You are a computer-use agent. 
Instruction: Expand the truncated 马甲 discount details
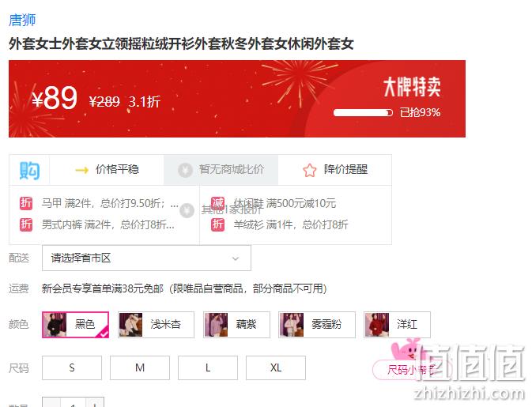coord(175,204)
